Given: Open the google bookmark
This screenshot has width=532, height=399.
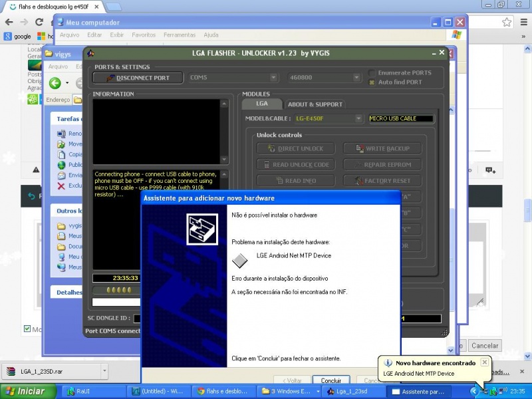Looking at the screenshot, I should pyautogui.click(x=17, y=37).
